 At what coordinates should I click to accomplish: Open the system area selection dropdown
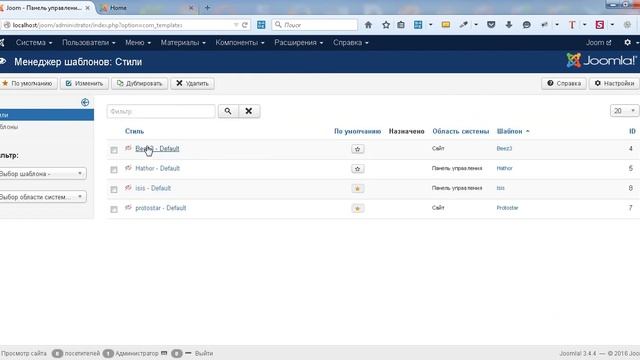pos(42,197)
